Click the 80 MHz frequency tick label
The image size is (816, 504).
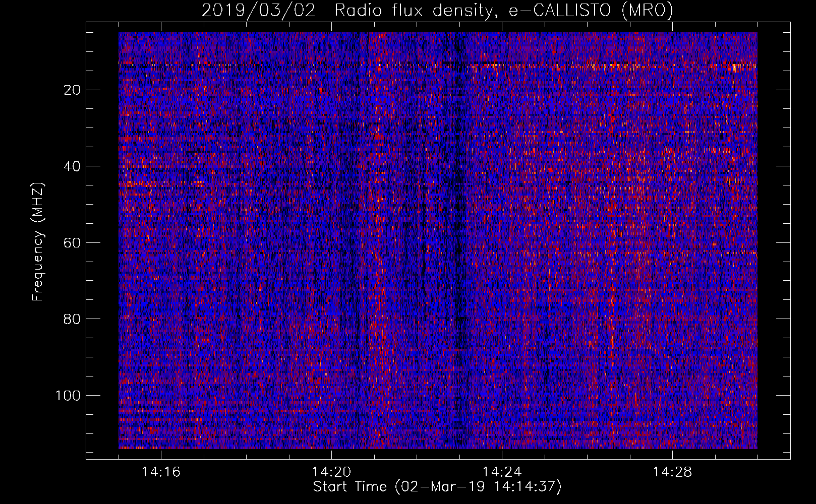click(73, 319)
